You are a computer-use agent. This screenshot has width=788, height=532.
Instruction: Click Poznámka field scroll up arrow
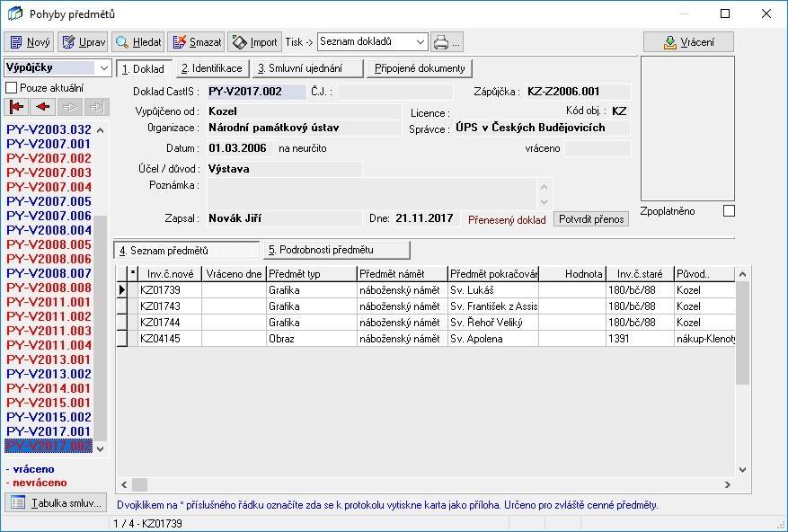(545, 187)
